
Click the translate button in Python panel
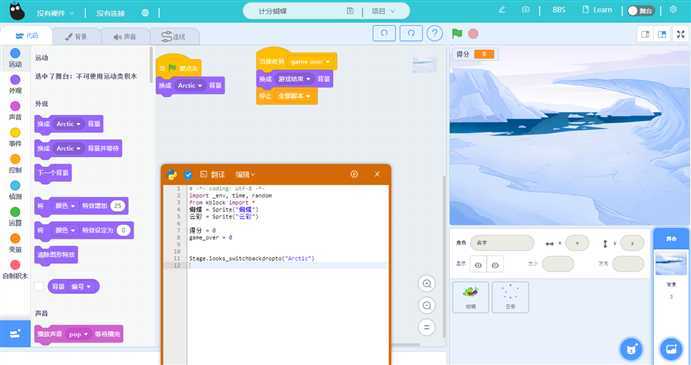tap(212, 175)
